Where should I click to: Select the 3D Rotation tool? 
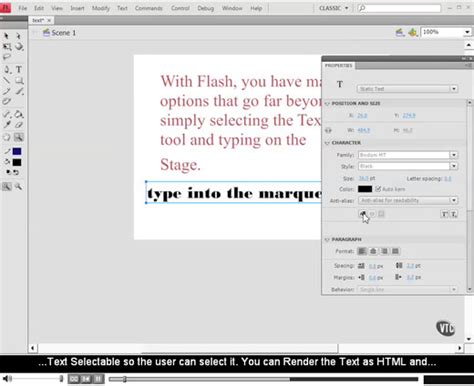(x=19, y=47)
